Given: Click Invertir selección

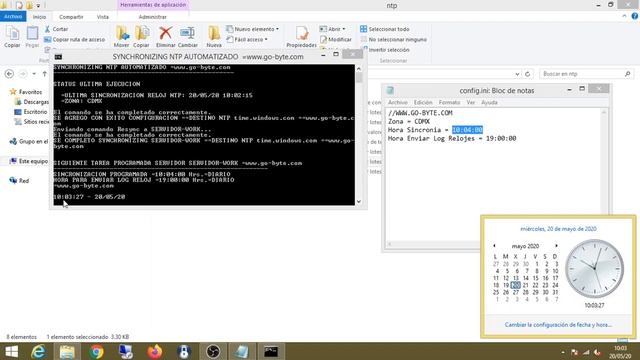Looking at the screenshot, I should 385,50.
